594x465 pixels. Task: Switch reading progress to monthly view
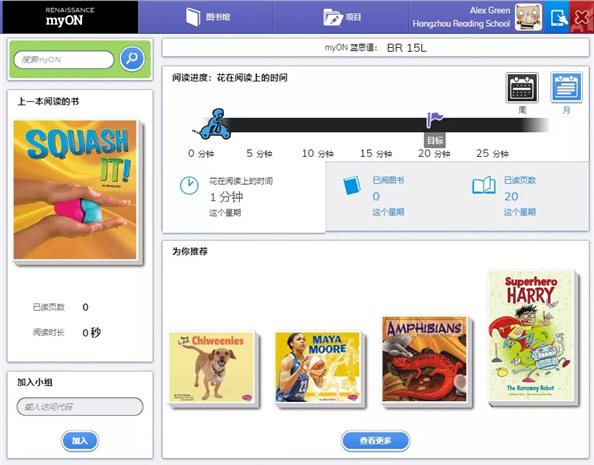point(566,88)
